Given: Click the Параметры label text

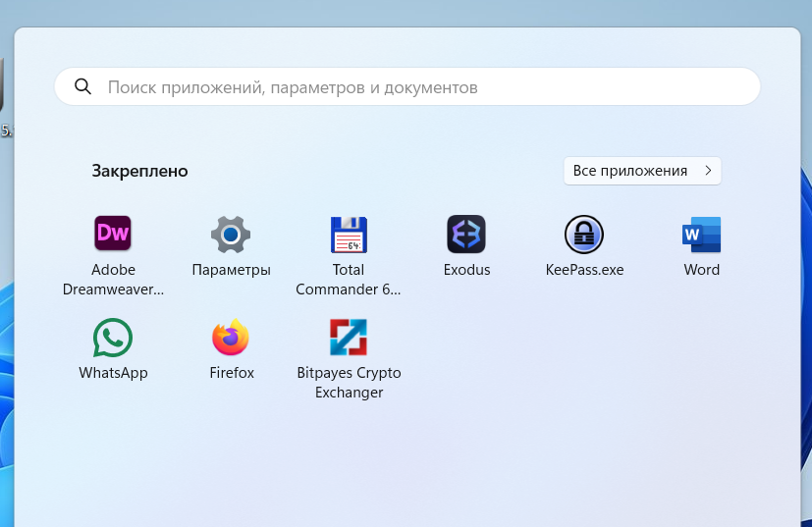Looking at the screenshot, I should [x=231, y=270].
